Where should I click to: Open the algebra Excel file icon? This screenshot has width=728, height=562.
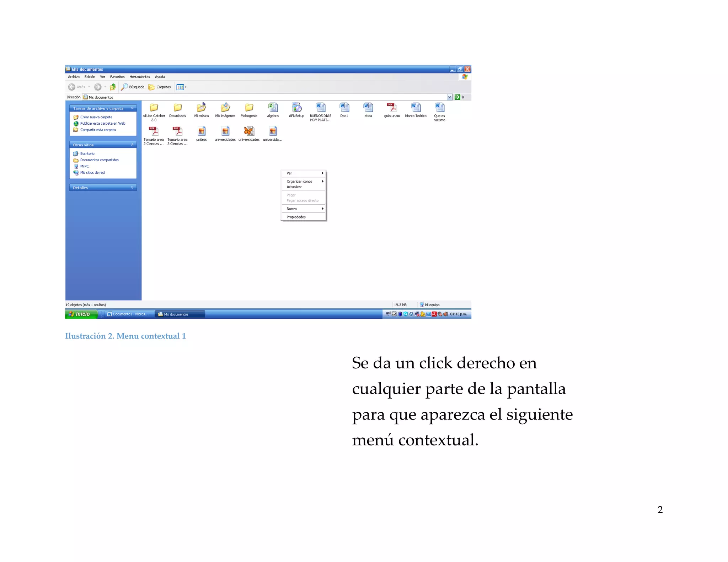click(x=273, y=108)
